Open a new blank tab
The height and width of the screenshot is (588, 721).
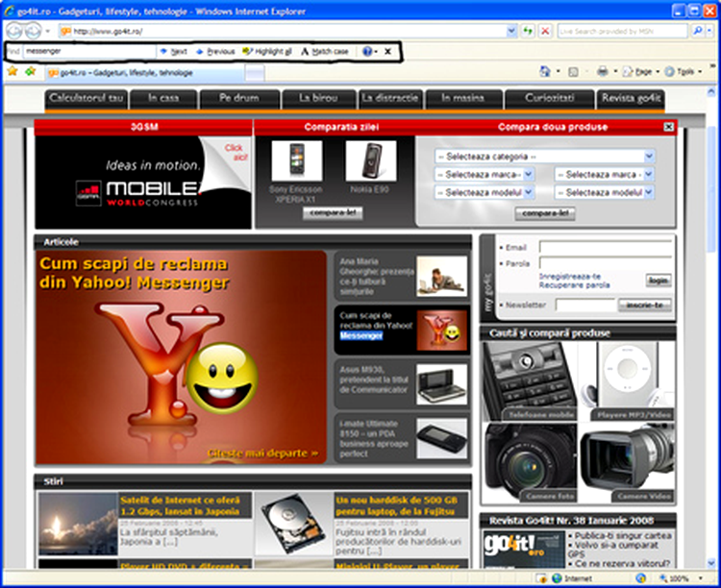click(x=255, y=73)
